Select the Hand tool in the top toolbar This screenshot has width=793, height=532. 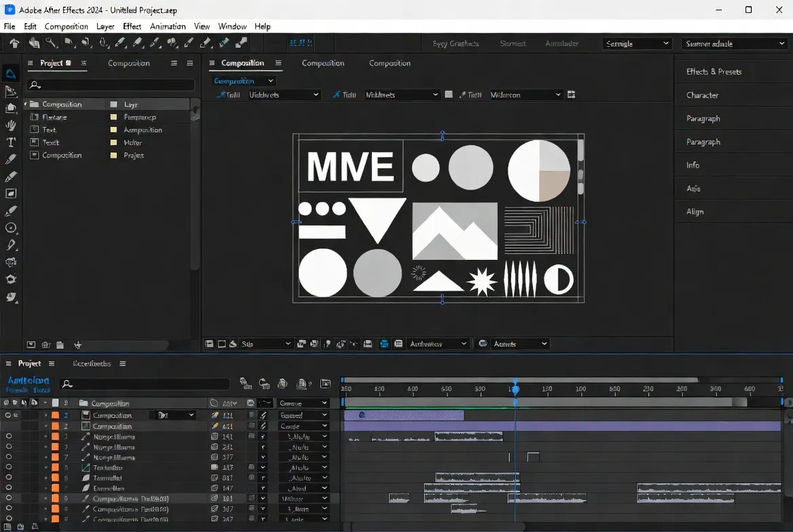tap(34, 43)
